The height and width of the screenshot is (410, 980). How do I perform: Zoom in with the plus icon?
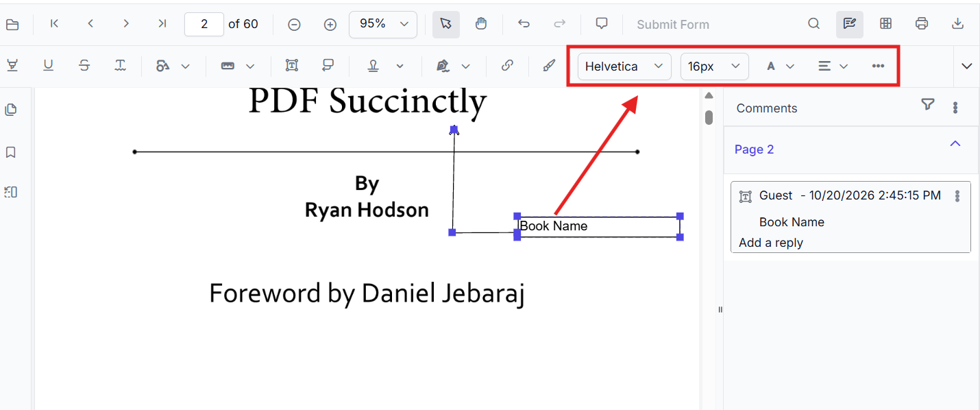(330, 25)
